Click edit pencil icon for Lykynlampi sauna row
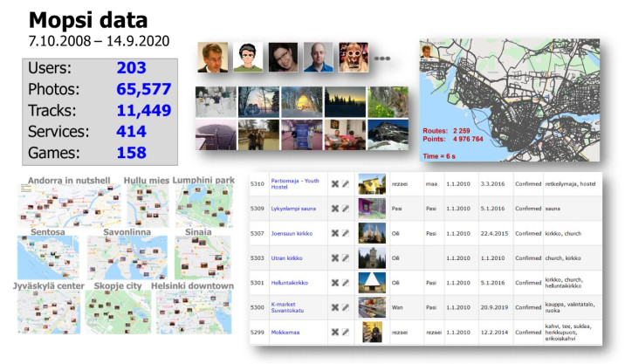 tap(346, 209)
